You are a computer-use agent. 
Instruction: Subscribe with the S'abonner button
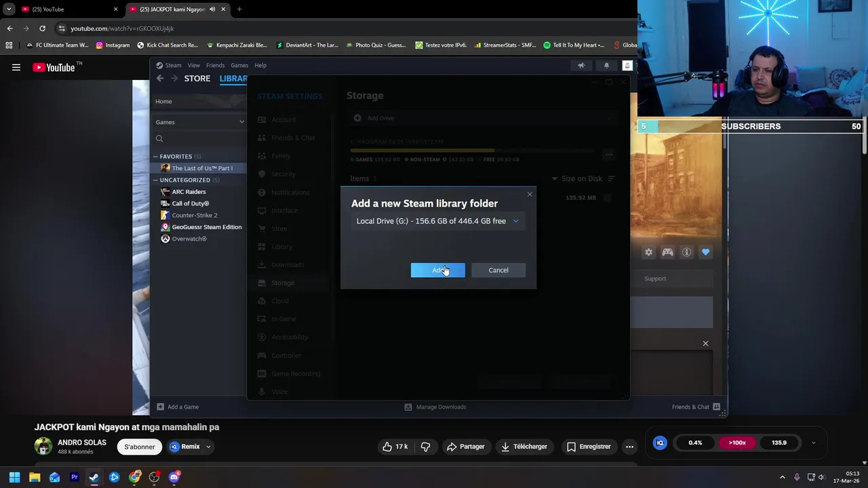(140, 447)
